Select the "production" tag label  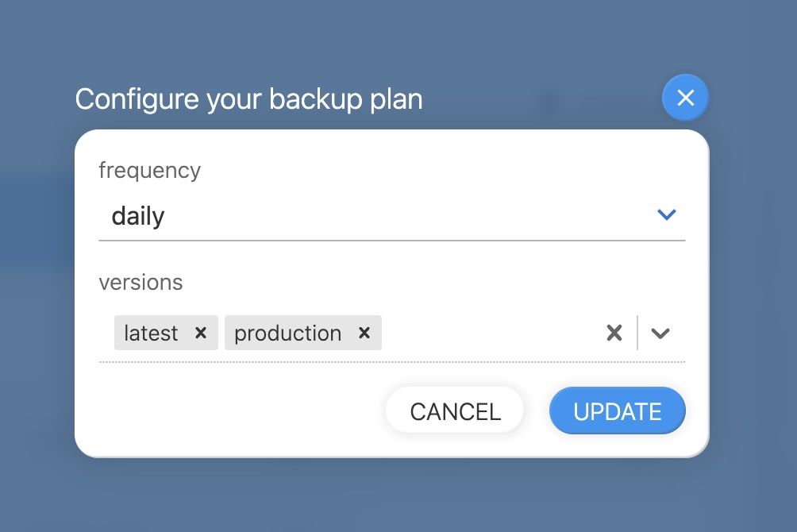(x=287, y=333)
